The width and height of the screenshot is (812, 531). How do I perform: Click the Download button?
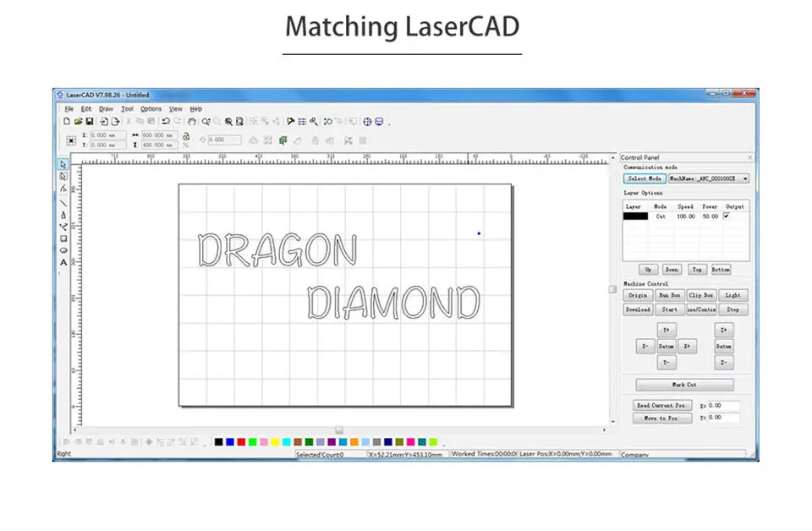coord(638,309)
